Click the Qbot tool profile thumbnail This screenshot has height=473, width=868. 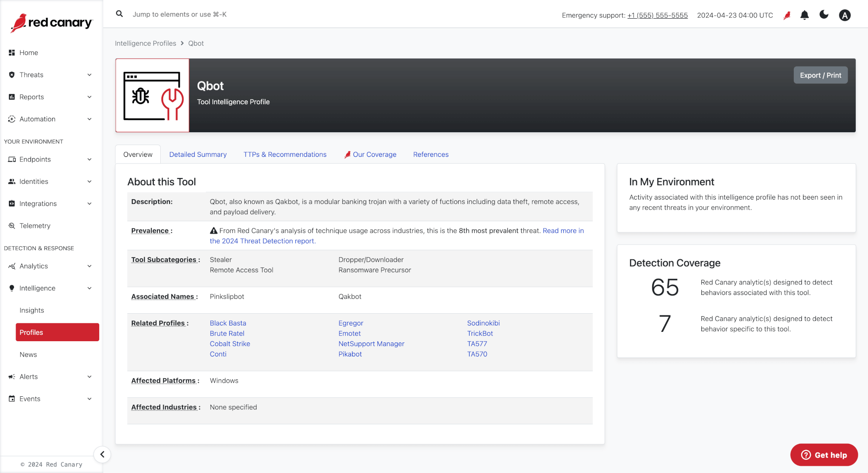coord(153,95)
